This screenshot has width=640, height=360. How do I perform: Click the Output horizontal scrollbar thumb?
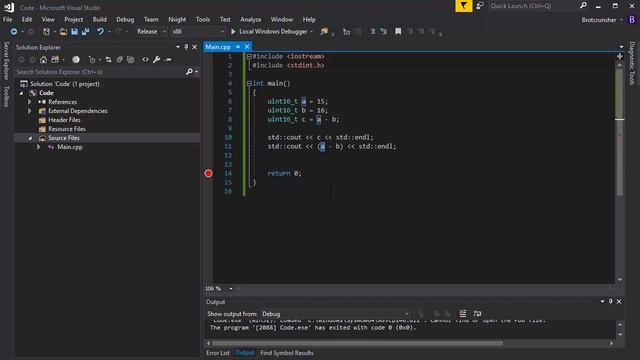click(358, 343)
